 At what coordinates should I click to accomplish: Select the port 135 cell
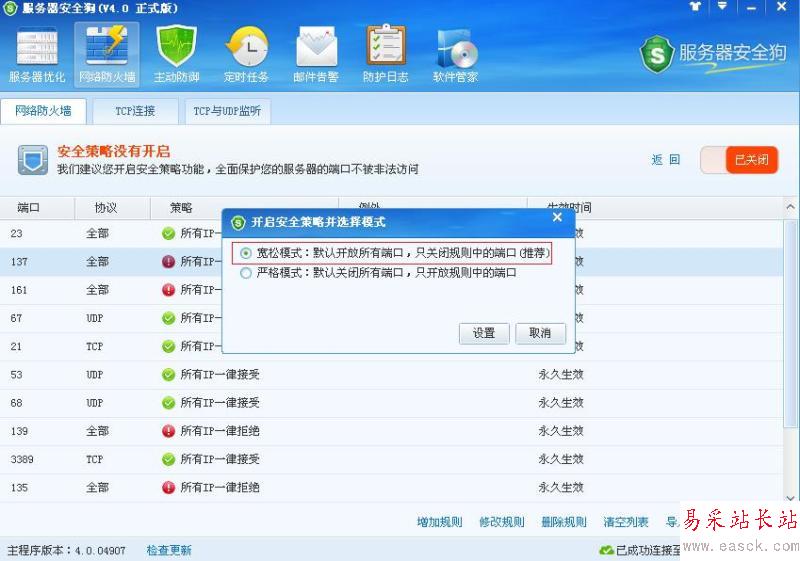point(19,488)
